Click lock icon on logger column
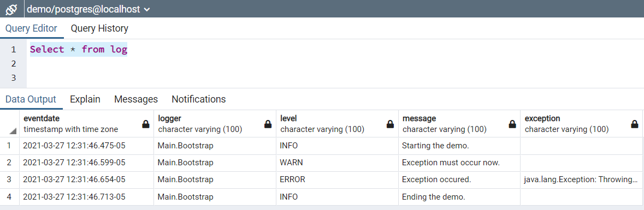 (268, 124)
